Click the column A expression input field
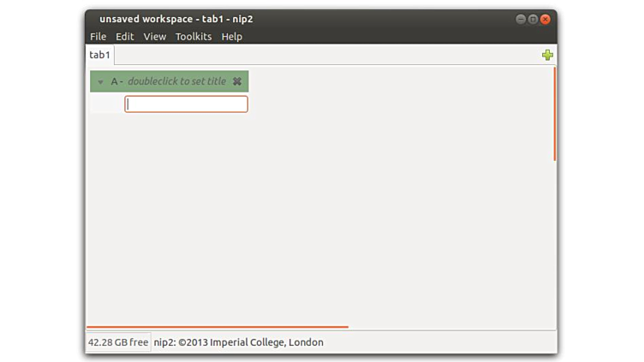 [187, 104]
